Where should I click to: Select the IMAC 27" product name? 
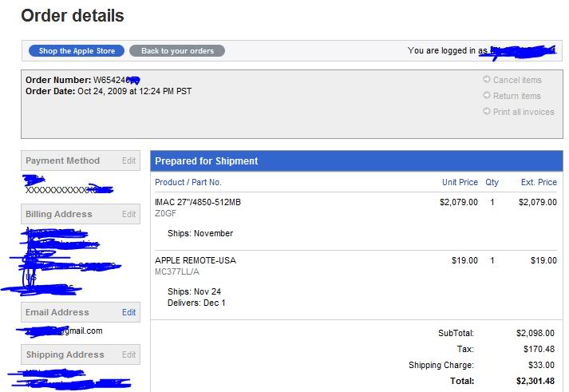tap(198, 203)
